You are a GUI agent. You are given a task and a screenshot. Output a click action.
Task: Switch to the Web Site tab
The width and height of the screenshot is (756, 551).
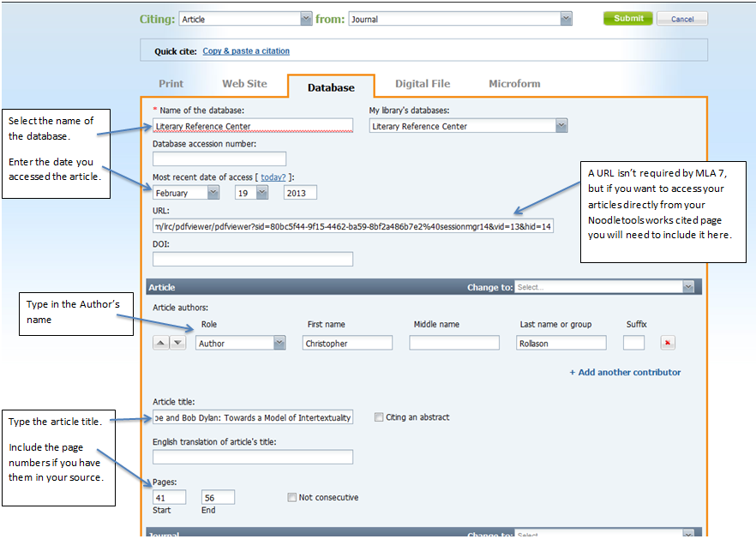(x=244, y=84)
